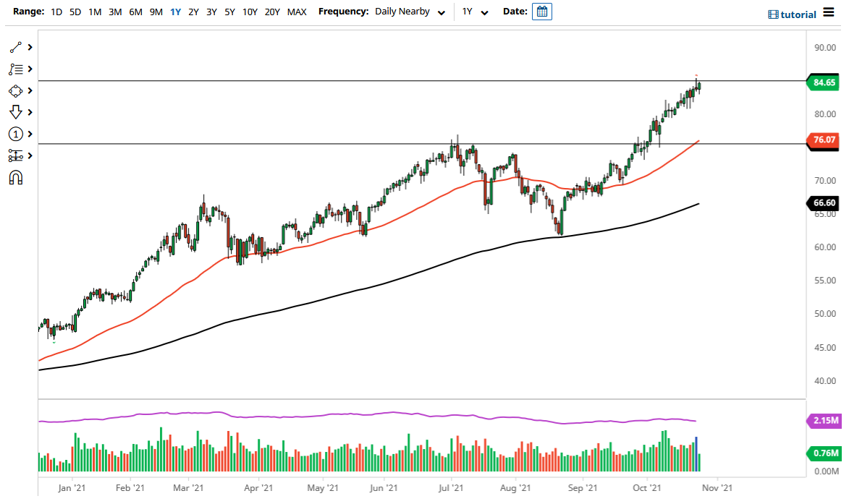Click the red 76.07 price label
This screenshot has height=504, width=849.
(x=823, y=140)
